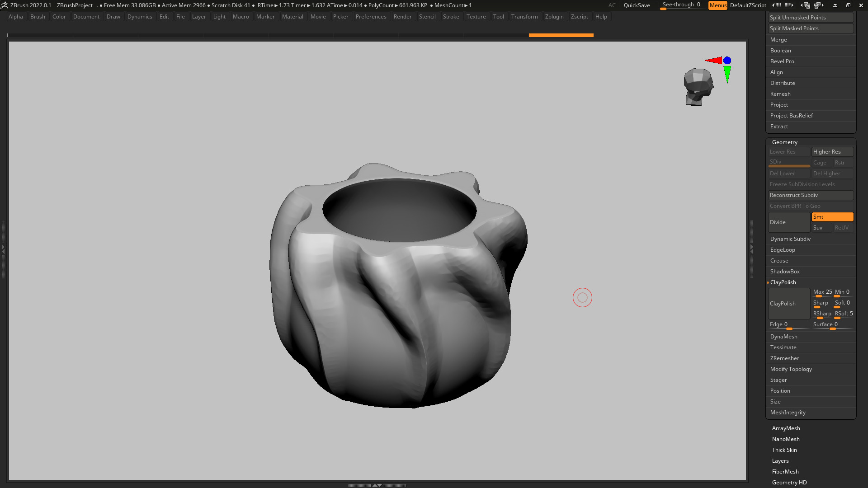Open left tray via divider arrows
Screen dimensions: 868x488
pos(3,249)
